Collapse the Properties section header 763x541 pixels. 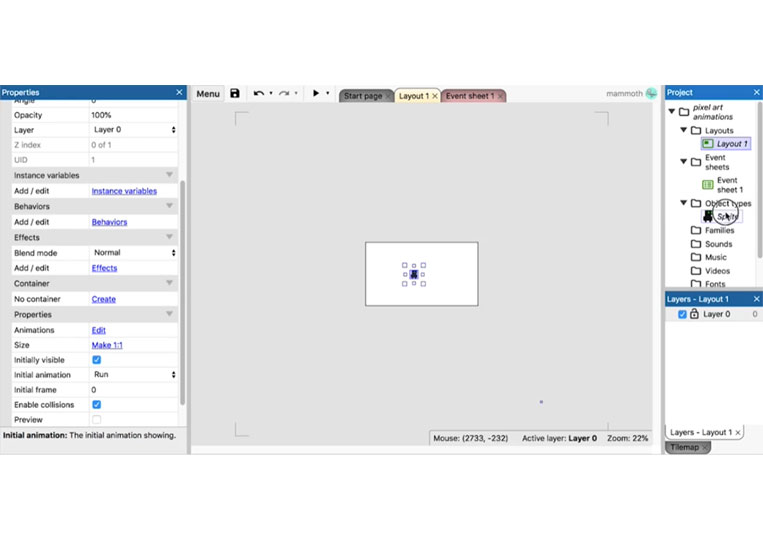click(169, 314)
